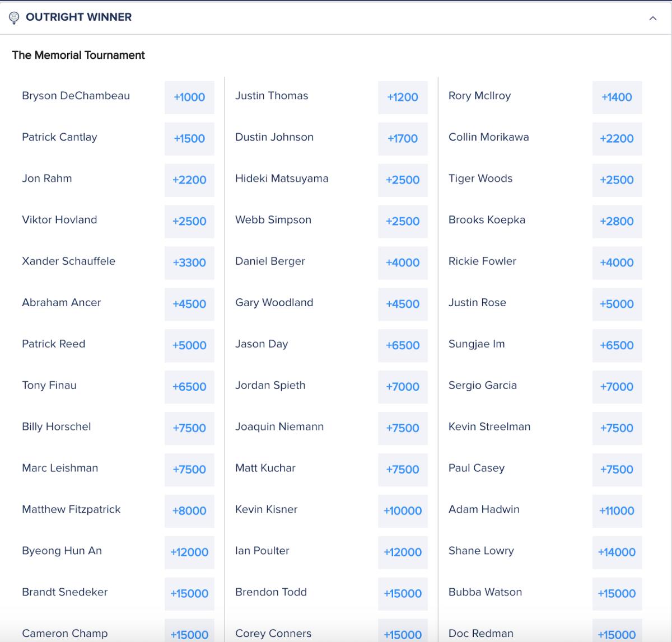Select Brooks Koepka at +2800

pyautogui.click(x=617, y=222)
